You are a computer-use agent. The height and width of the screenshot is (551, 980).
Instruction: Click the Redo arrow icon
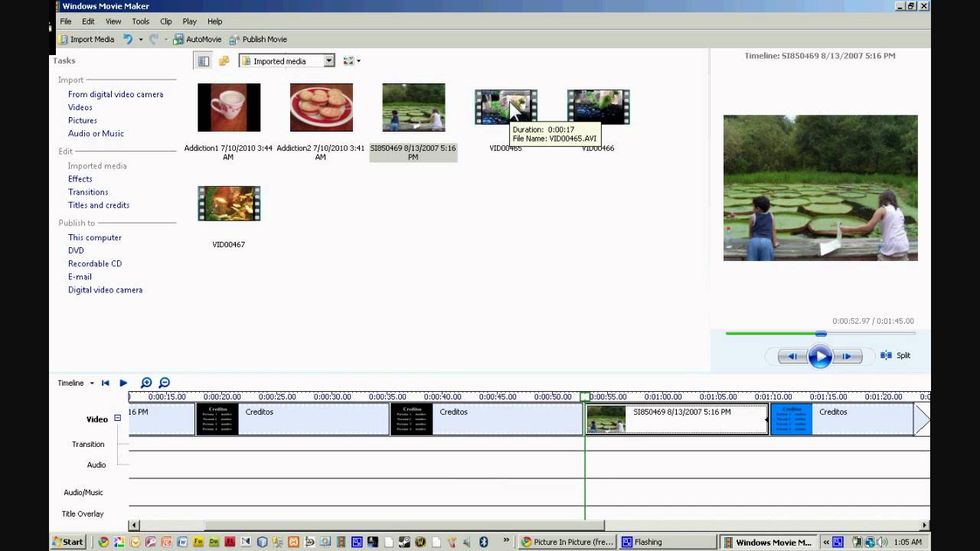154,39
